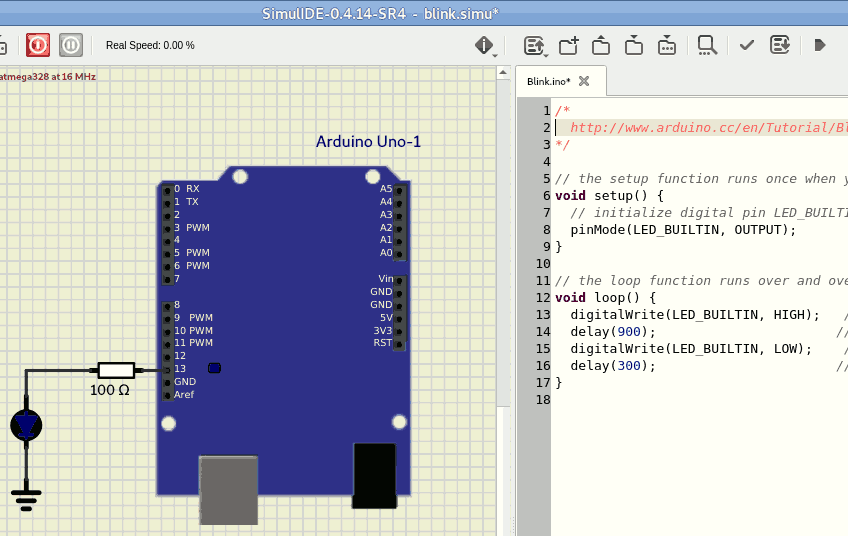Start the debugger with the arrow icon
The image size is (848, 536).
click(x=820, y=45)
